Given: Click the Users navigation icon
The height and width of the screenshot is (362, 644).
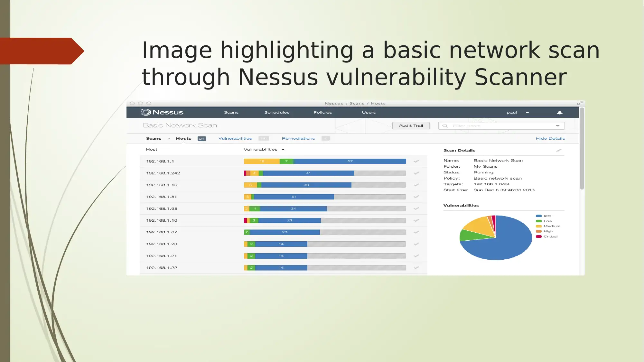Looking at the screenshot, I should 369,112.
